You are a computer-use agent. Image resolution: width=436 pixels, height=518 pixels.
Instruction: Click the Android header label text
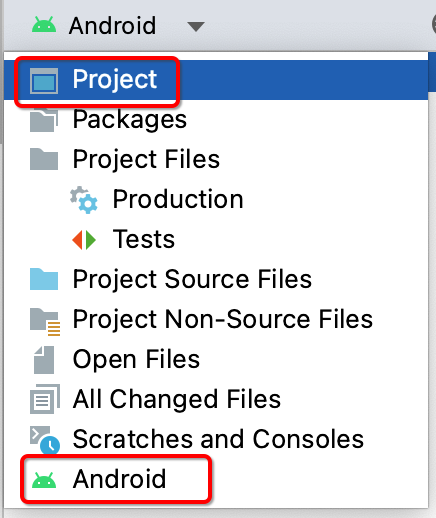112,25
